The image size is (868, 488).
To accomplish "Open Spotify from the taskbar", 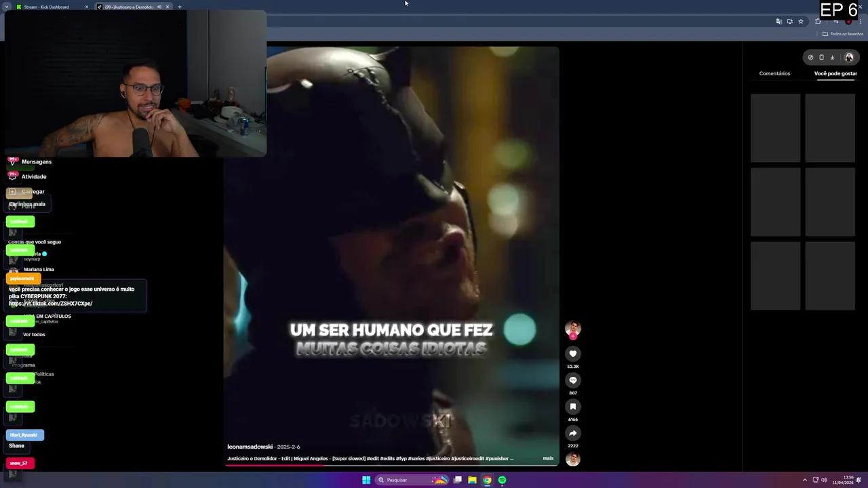I will (502, 480).
